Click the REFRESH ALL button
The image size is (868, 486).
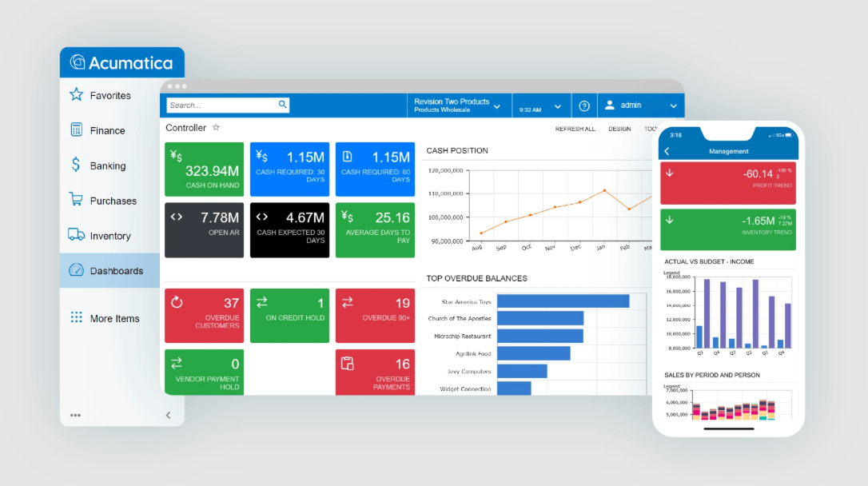pos(575,129)
